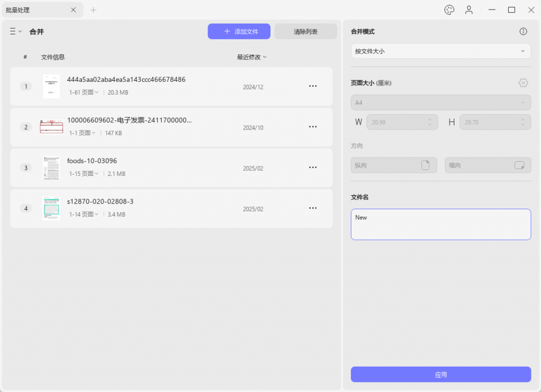
Task: Open page size settings gear
Action: coord(523,83)
